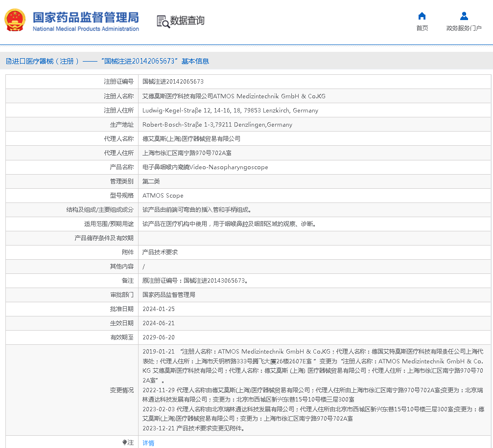This screenshot has height=448, width=493.
Task: Select the 该产品由前端可弯曲的插入管和手柄组成 text
Action: (x=196, y=209)
